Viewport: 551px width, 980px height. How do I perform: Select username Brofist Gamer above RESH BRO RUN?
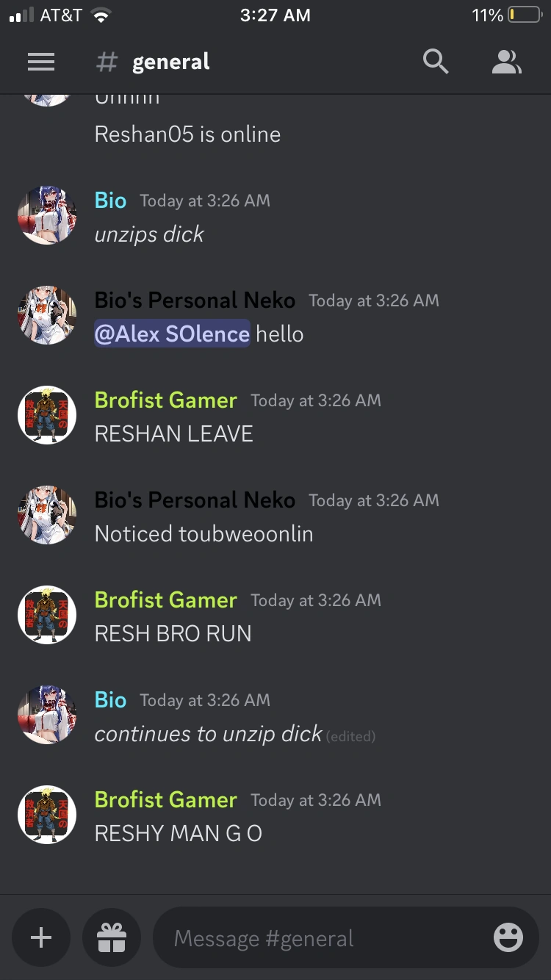pos(166,600)
